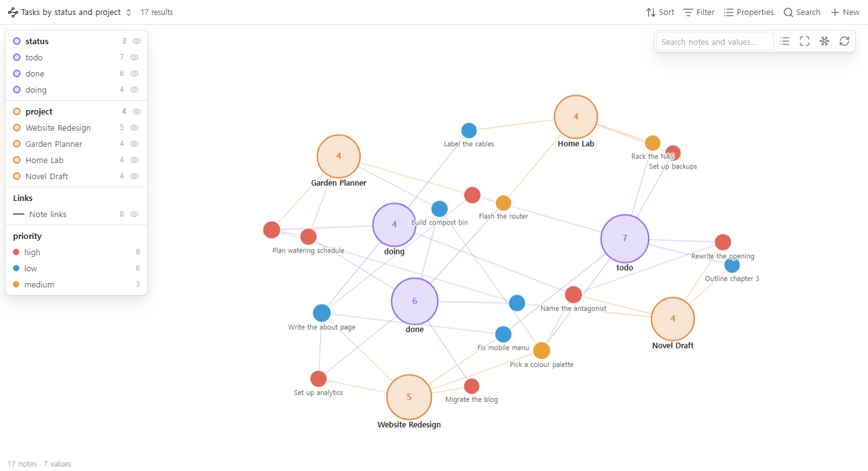Select the done hub node
Screen dimensions: 868x471
coord(415,301)
